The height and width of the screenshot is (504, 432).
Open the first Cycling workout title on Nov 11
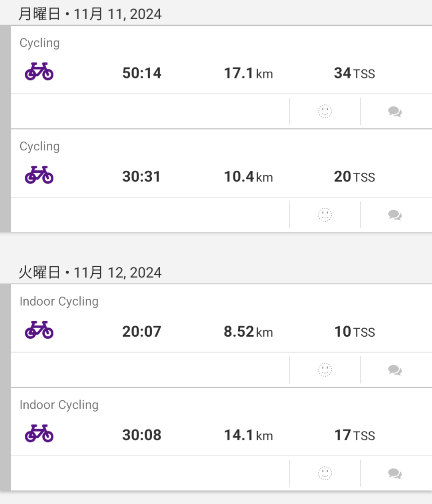40,43
